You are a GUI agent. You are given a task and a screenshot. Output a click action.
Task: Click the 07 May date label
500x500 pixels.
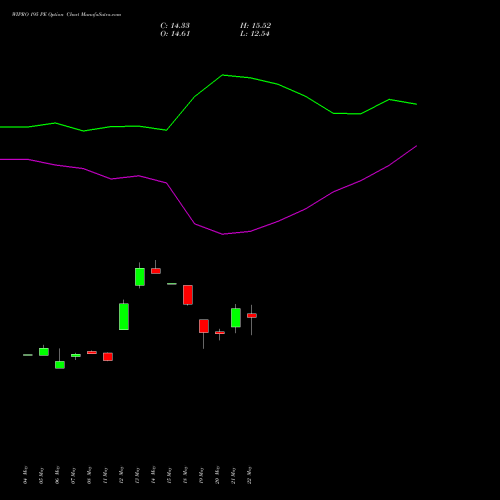click(74, 475)
